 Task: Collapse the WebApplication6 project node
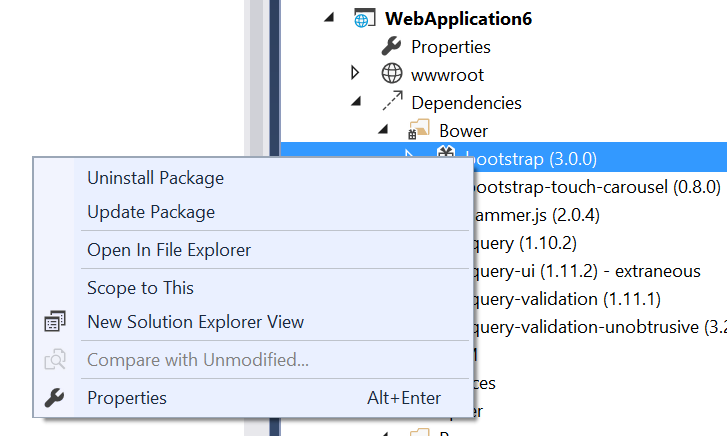329,18
